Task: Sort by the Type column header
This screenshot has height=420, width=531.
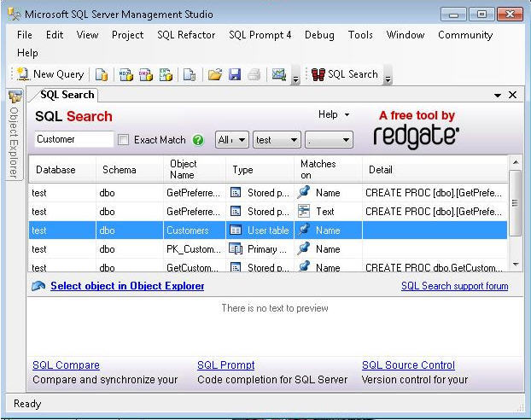Action: (x=260, y=169)
